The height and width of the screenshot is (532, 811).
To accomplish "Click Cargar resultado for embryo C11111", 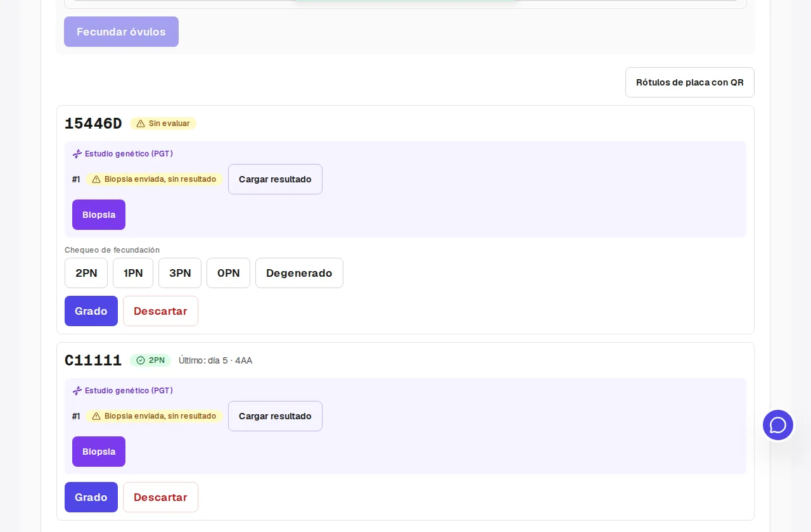I will 275,416.
